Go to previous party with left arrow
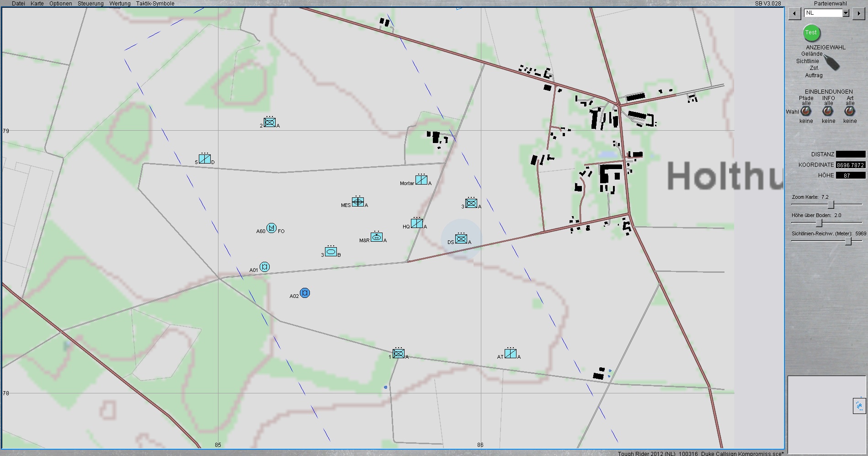 [794, 14]
